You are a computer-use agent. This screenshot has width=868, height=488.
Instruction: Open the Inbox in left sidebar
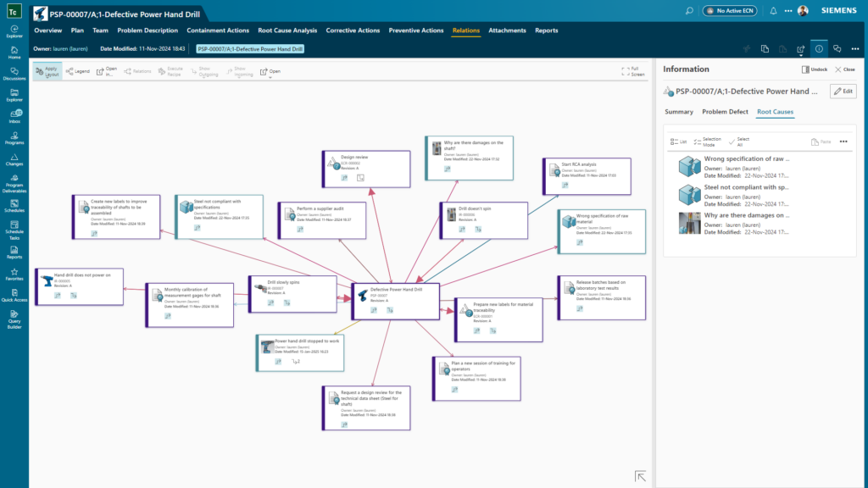tap(14, 116)
